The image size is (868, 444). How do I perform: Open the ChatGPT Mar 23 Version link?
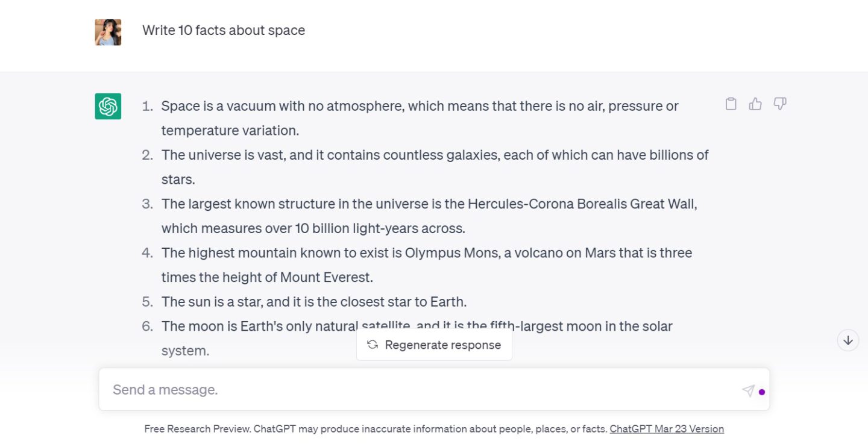667,429
